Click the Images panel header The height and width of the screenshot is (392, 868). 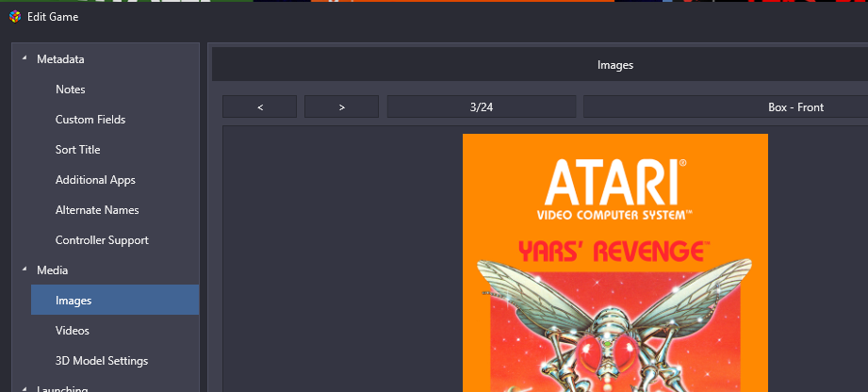(540, 65)
